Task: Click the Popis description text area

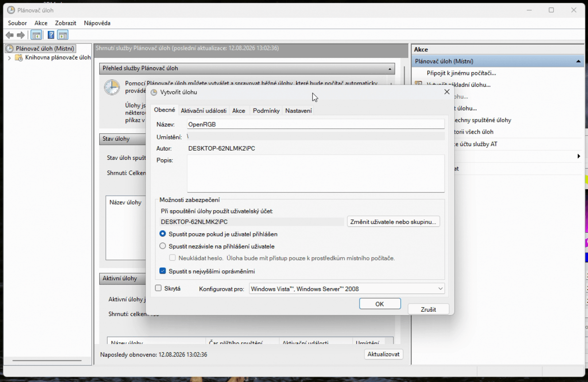Action: click(x=316, y=173)
